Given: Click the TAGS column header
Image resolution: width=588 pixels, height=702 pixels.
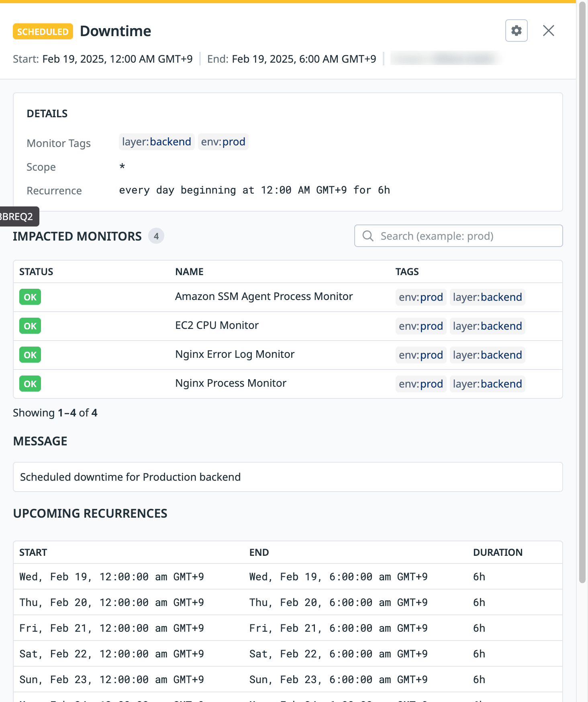Looking at the screenshot, I should [407, 272].
